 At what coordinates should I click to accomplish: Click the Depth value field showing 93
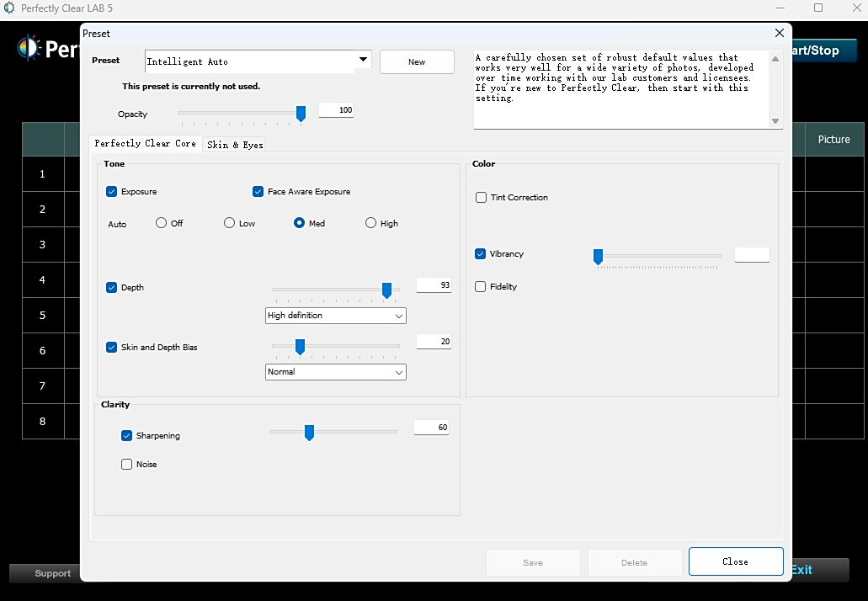point(434,285)
